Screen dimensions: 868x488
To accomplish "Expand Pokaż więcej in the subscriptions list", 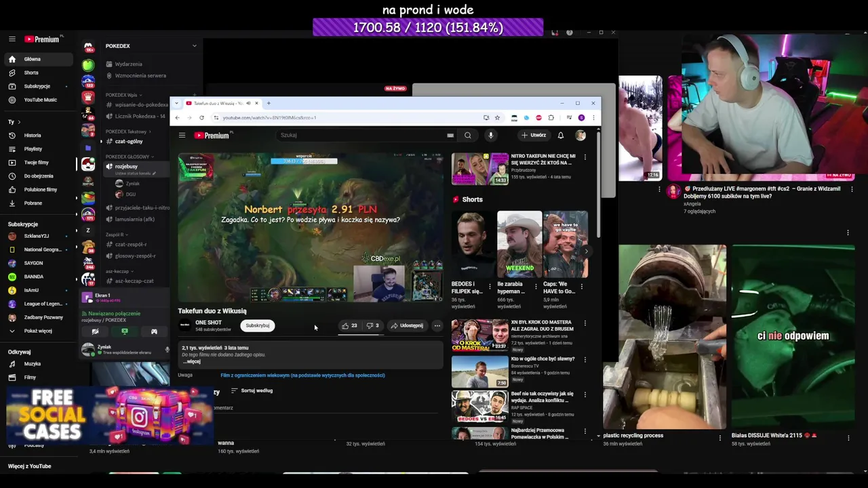I will pyautogui.click(x=37, y=331).
